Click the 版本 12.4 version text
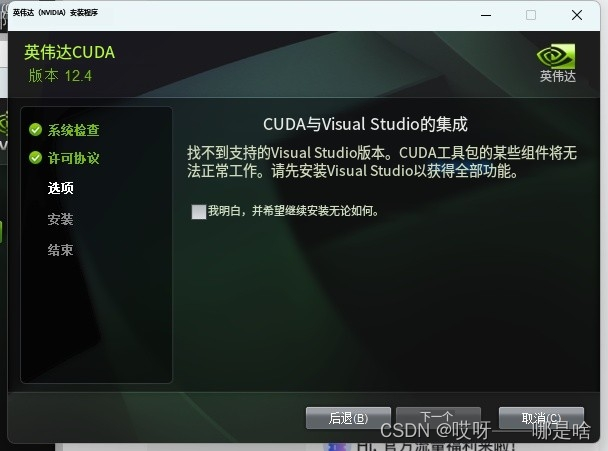Viewport: 608px width, 451px height. 60,76
